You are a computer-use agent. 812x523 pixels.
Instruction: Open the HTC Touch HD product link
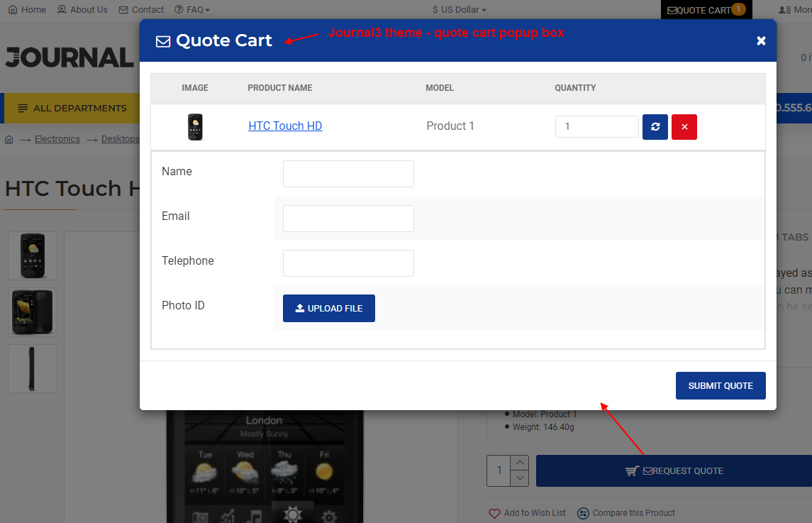pyautogui.click(x=285, y=126)
